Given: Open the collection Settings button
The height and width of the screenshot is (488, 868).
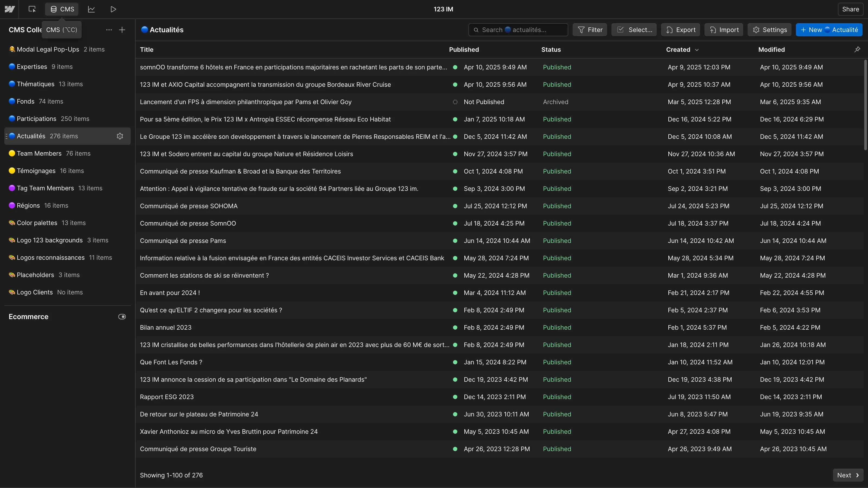Looking at the screenshot, I should 770,30.
